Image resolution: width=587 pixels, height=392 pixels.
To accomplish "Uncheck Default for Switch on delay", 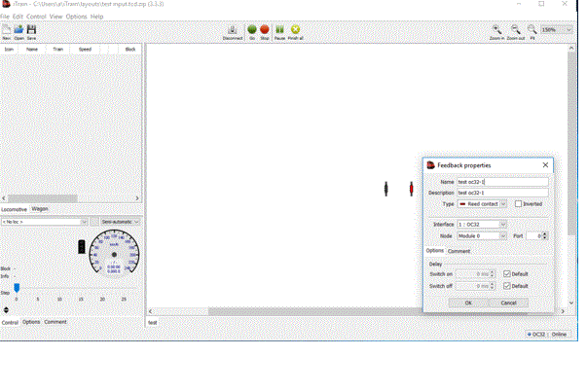I will pos(506,274).
